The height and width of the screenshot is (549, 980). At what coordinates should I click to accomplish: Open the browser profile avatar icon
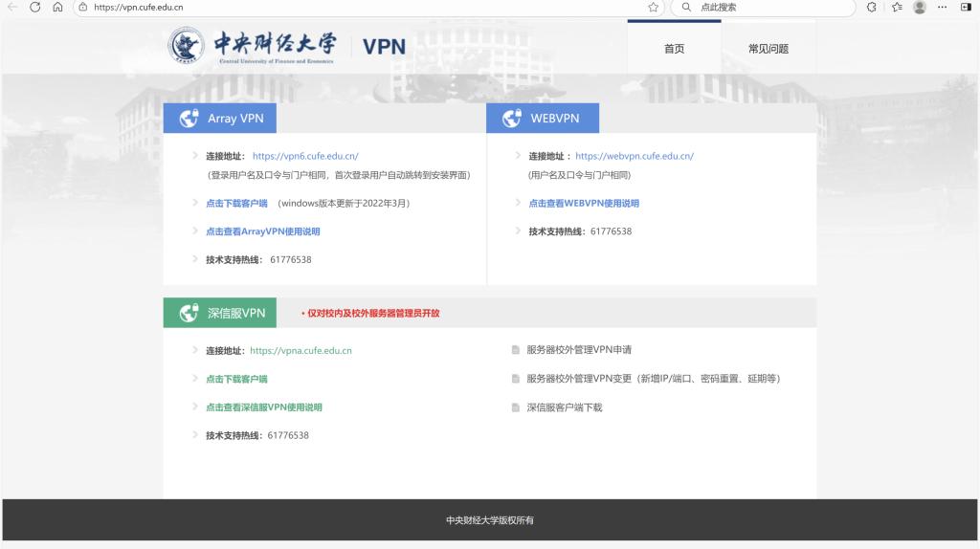pos(920,7)
